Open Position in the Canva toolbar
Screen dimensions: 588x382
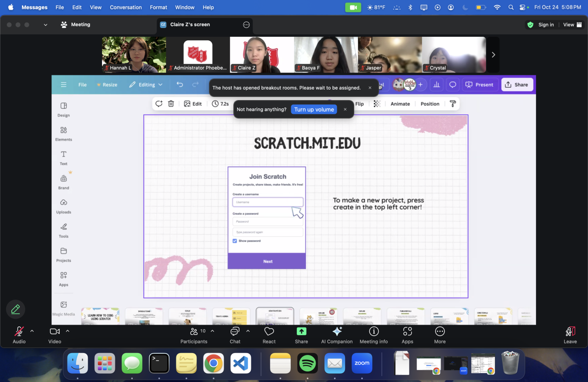[430, 104]
